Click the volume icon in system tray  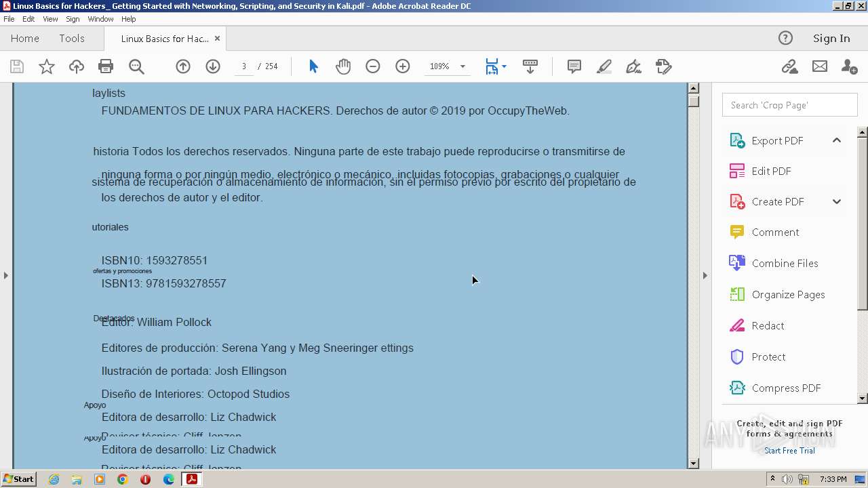(787, 479)
